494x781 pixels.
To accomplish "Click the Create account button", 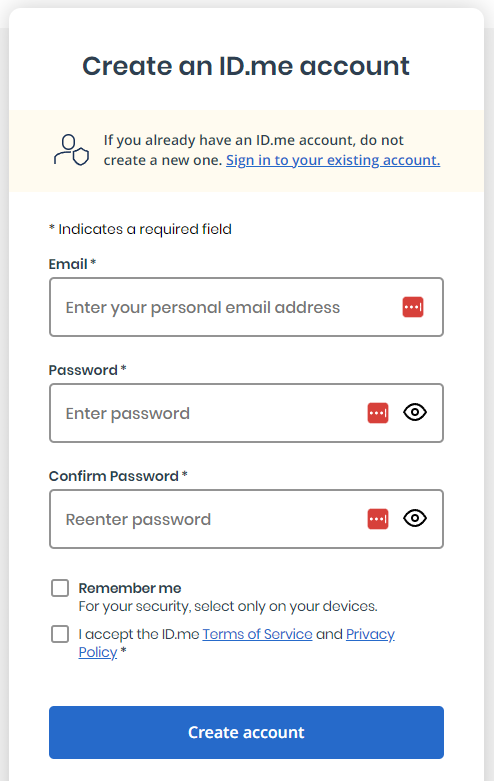I will pos(247,732).
